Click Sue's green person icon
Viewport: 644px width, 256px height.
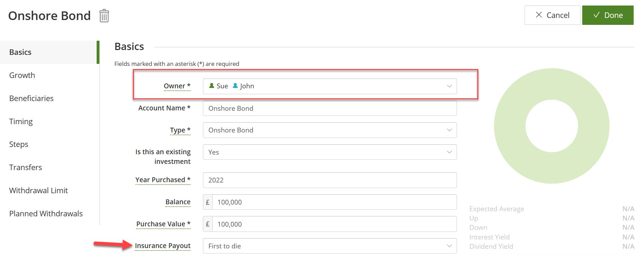pos(212,86)
